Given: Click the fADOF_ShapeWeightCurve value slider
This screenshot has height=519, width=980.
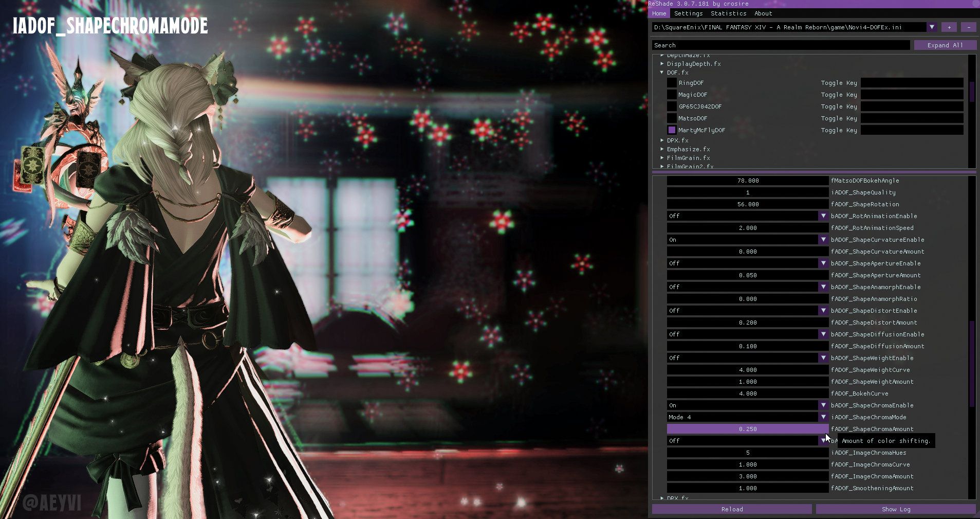Looking at the screenshot, I should 748,370.
